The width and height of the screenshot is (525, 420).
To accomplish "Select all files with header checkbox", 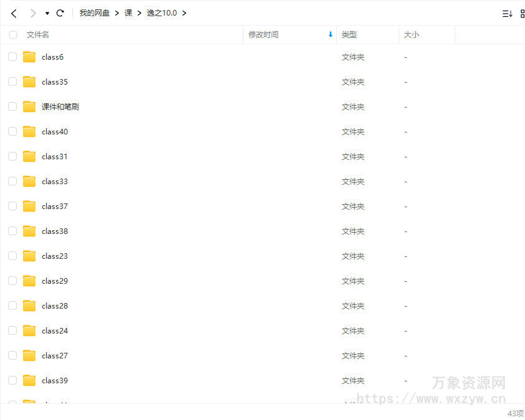I will [x=13, y=35].
